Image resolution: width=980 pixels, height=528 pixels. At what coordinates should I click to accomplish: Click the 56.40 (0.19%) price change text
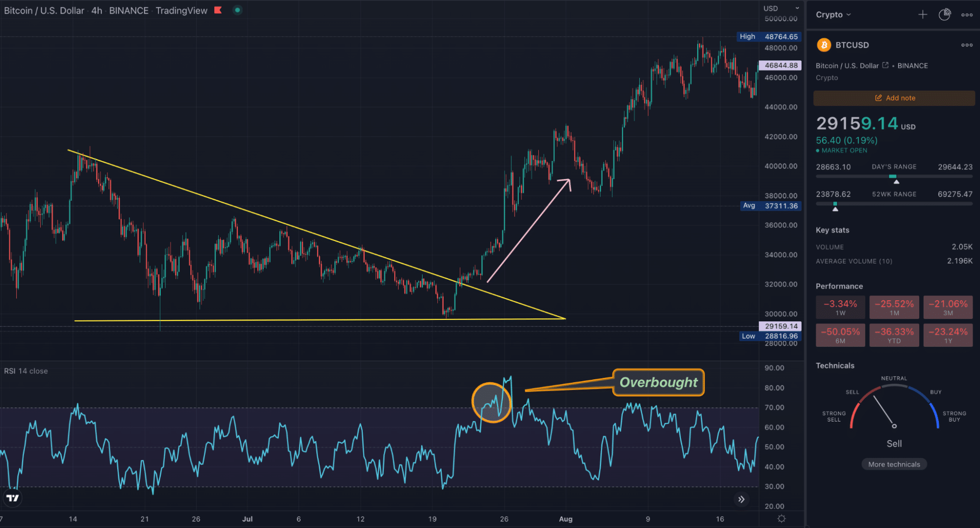pyautogui.click(x=847, y=140)
